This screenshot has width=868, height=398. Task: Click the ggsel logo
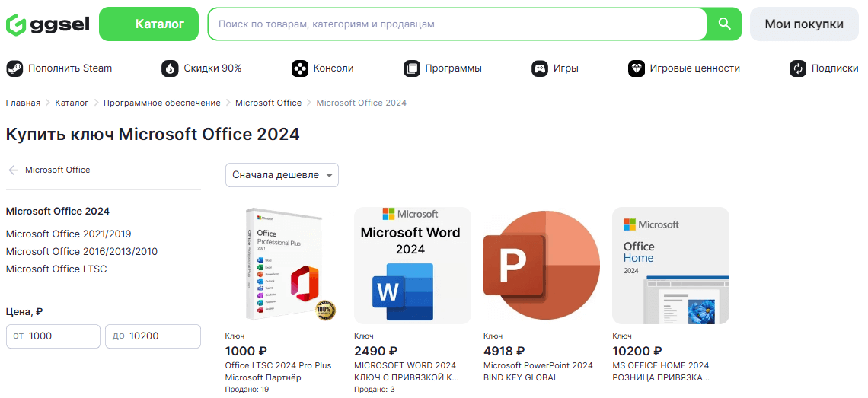coord(48,24)
